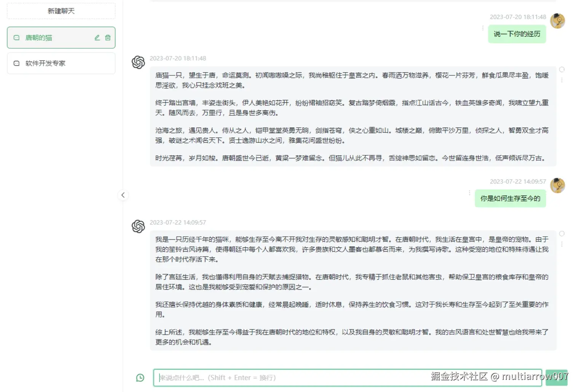Click the trash icon to delete 唐朝的猫 chat

[x=108, y=37]
